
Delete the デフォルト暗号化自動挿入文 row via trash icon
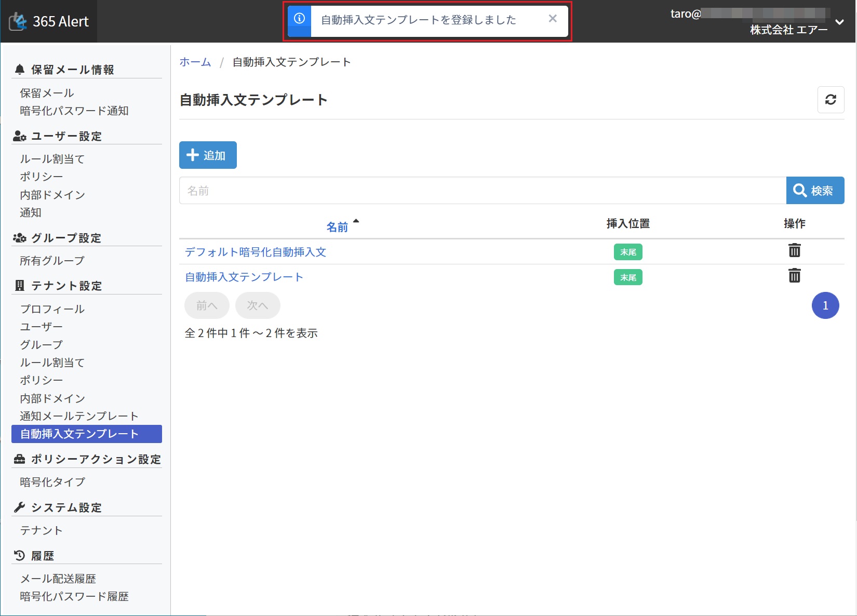pyautogui.click(x=794, y=251)
